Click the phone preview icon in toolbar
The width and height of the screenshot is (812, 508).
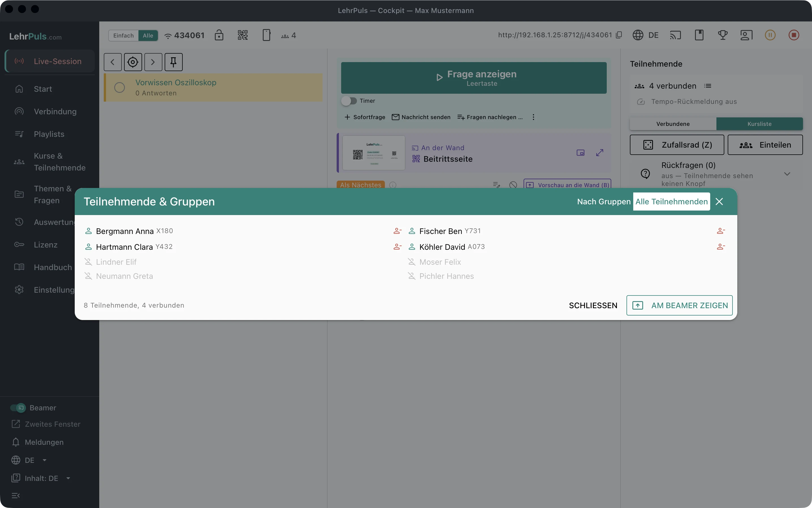pyautogui.click(x=266, y=35)
